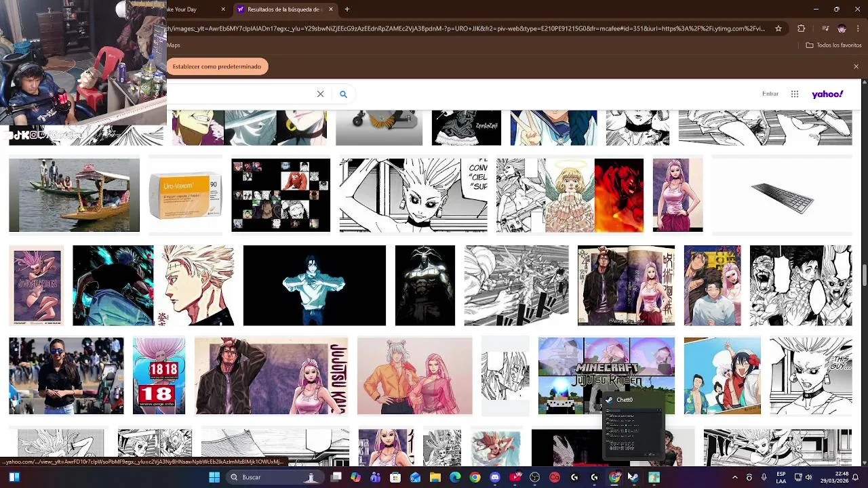This screenshot has width=868, height=488.
Task: Open the 18 pegi.info rating image
Action: point(159,375)
